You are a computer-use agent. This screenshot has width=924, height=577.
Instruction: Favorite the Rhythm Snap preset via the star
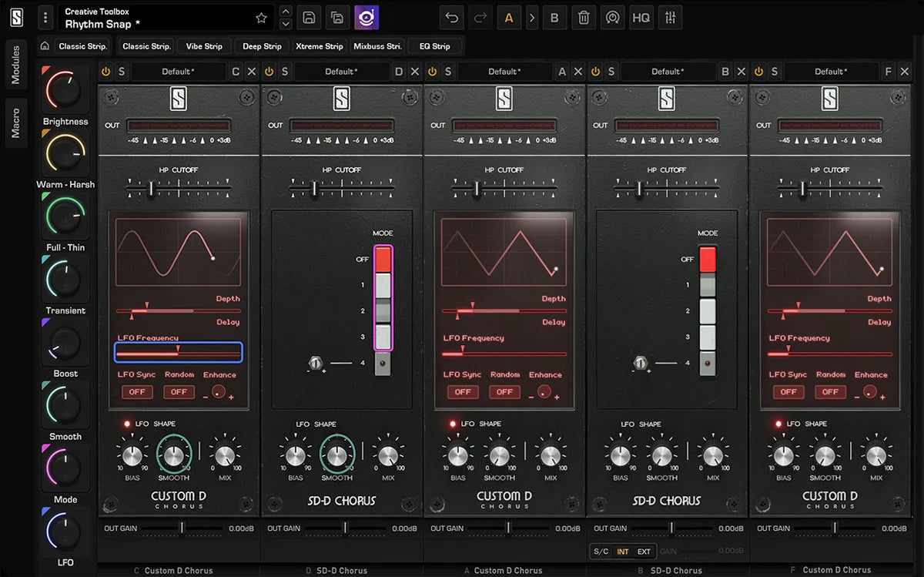click(x=262, y=16)
